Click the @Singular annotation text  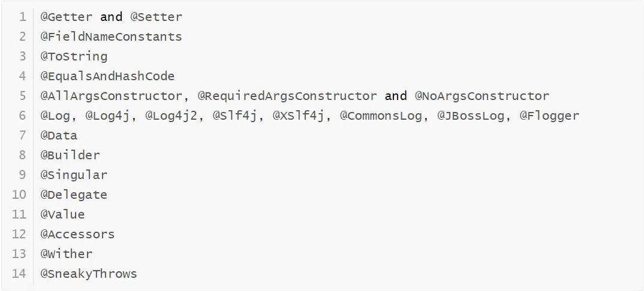point(74,175)
